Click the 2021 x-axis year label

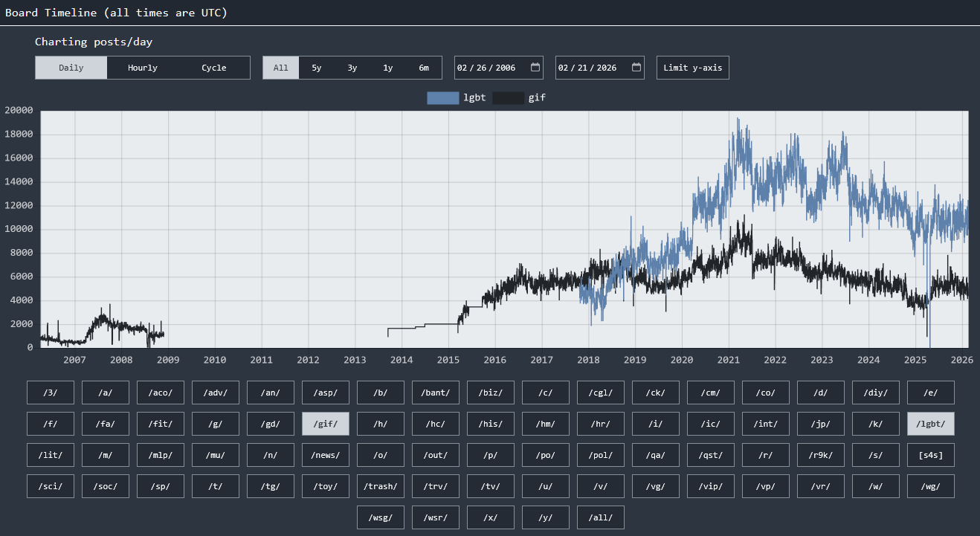[x=728, y=360]
